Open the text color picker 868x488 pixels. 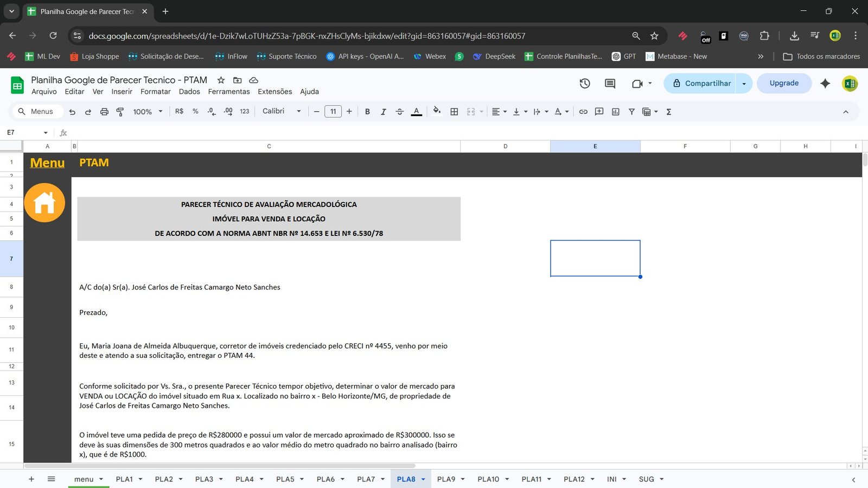tap(416, 112)
